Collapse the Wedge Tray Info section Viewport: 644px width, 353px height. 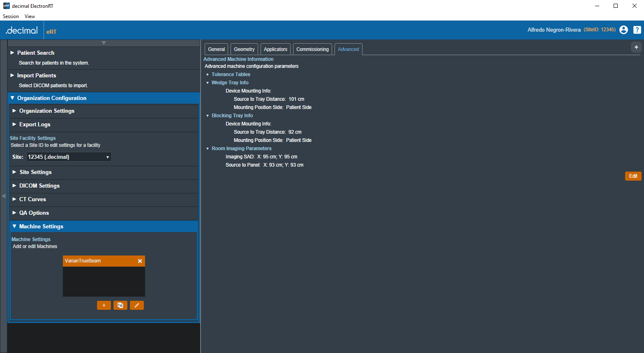point(230,83)
